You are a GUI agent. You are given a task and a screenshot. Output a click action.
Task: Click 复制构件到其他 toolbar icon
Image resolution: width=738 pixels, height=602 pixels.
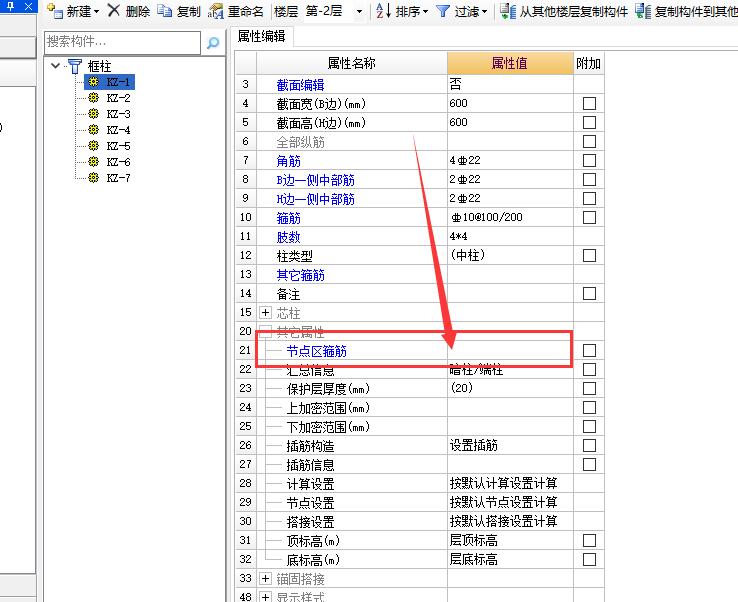click(x=643, y=11)
